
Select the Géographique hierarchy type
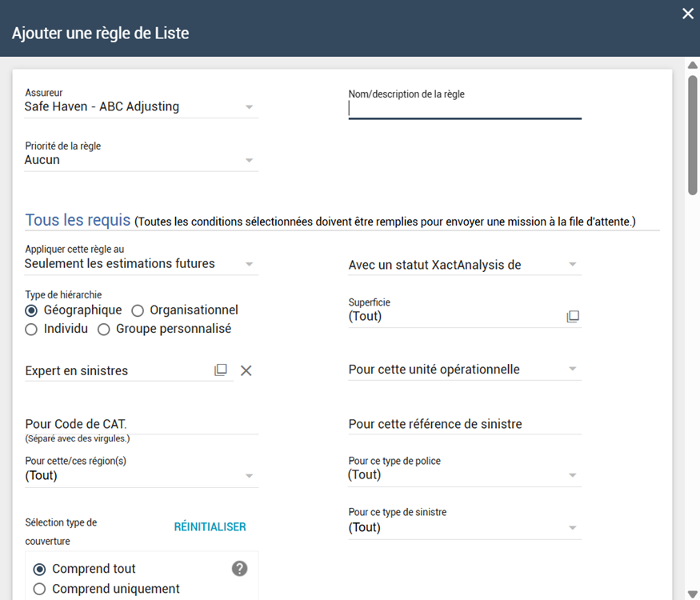tap(32, 310)
